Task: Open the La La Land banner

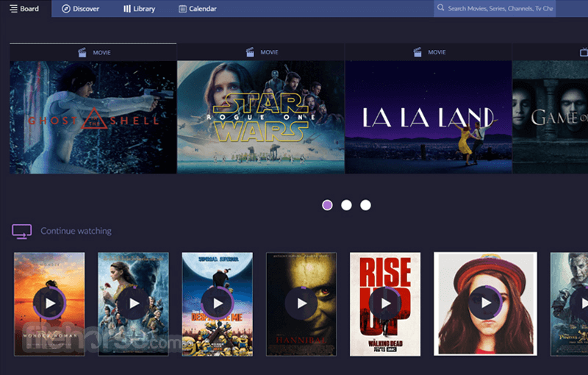Action: 429,117
